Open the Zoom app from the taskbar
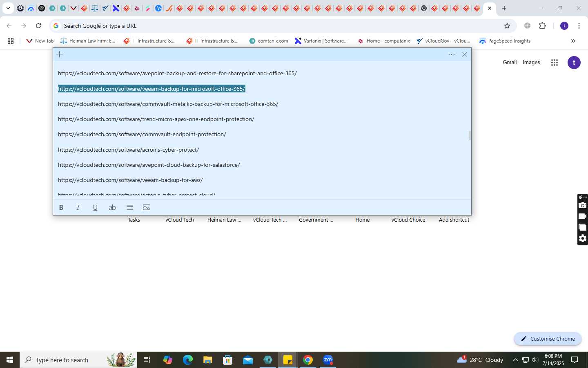Image resolution: width=588 pixels, height=368 pixels. (328, 360)
